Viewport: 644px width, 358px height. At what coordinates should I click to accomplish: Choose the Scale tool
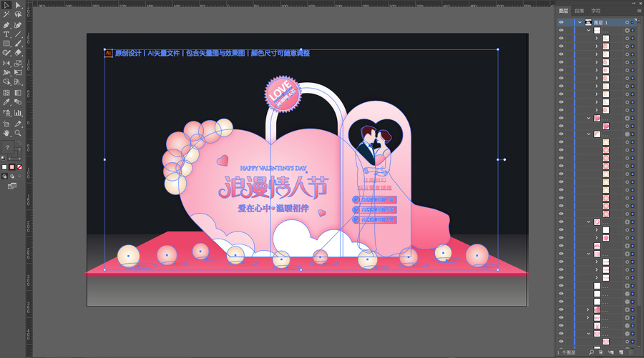[x=18, y=63]
